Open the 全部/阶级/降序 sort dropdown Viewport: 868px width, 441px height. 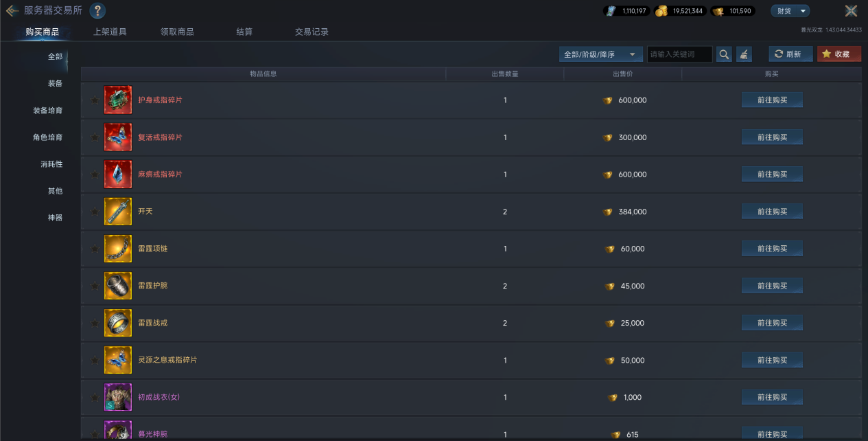pyautogui.click(x=601, y=54)
